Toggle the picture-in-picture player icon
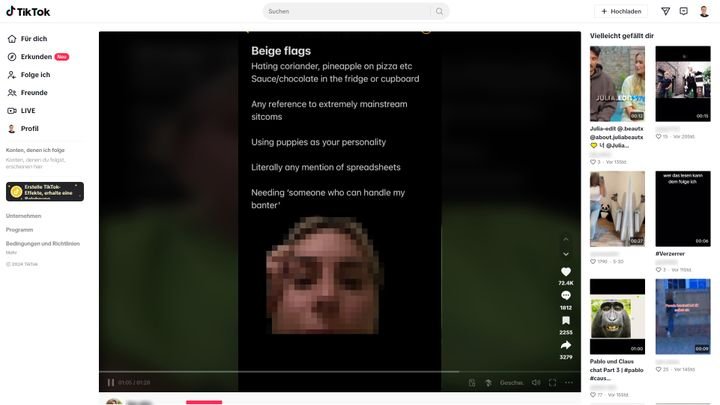 [472, 382]
